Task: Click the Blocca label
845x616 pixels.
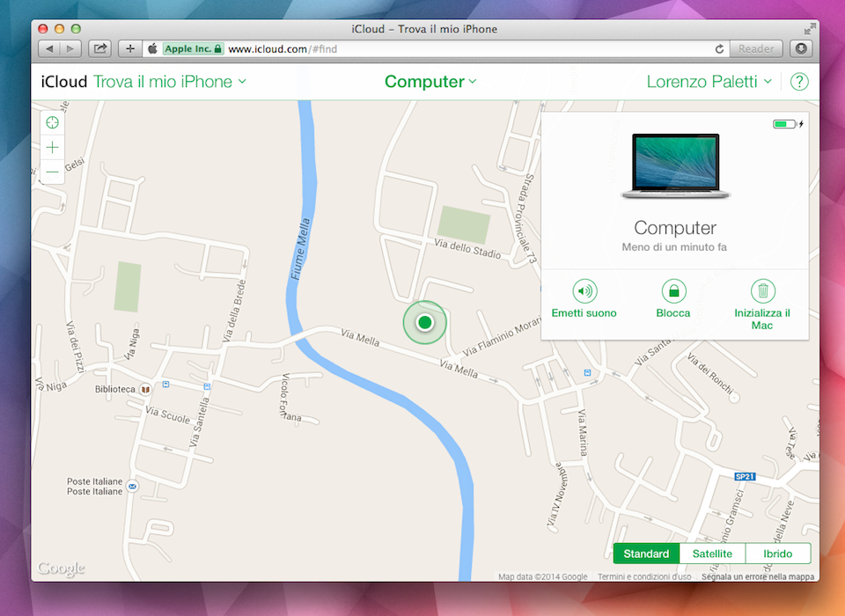Action: [x=673, y=313]
